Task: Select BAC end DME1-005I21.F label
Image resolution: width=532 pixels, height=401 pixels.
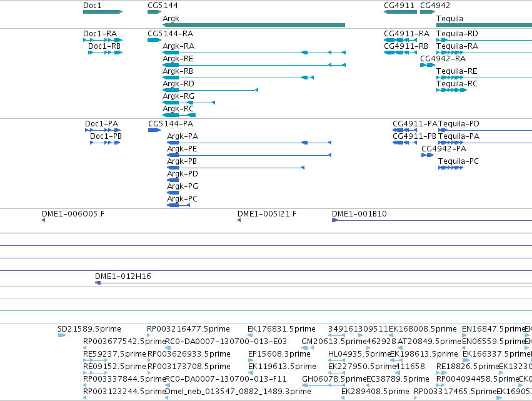Action: click(267, 214)
